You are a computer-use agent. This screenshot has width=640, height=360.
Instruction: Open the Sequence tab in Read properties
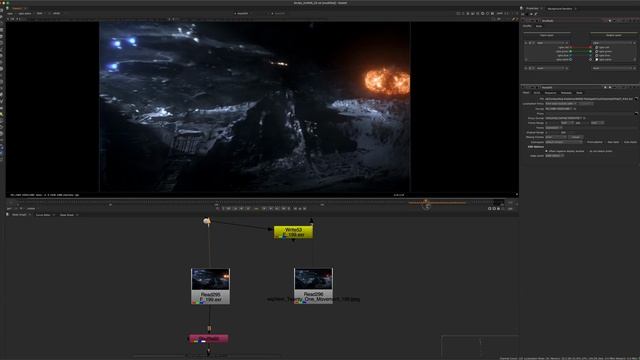[x=550, y=93]
